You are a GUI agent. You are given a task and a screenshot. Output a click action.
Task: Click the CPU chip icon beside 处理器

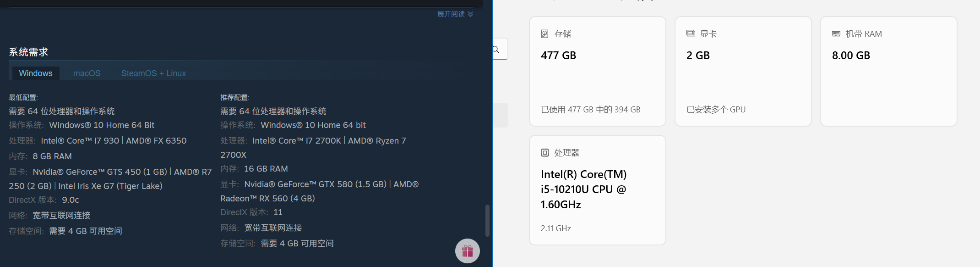tap(544, 153)
